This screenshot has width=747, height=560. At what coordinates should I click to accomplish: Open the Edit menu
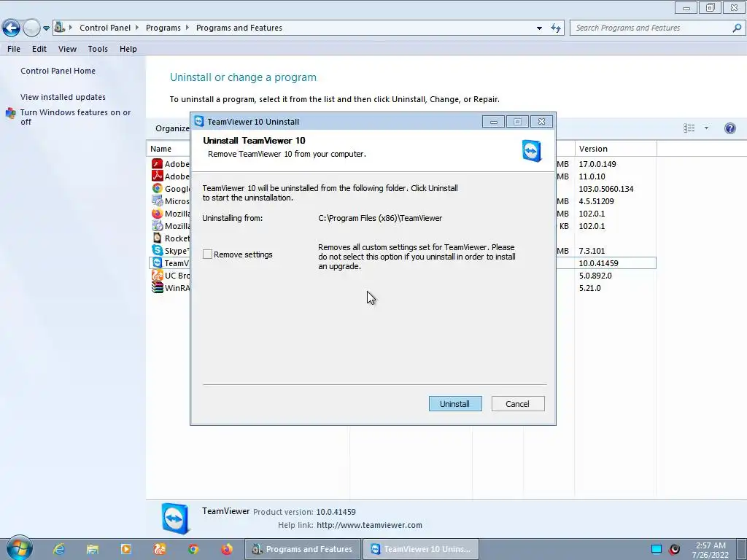(x=39, y=49)
